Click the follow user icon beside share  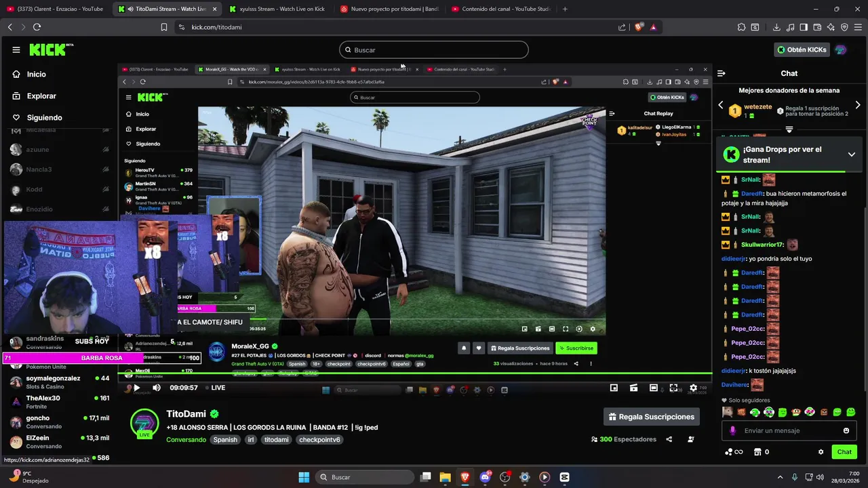[x=691, y=439]
